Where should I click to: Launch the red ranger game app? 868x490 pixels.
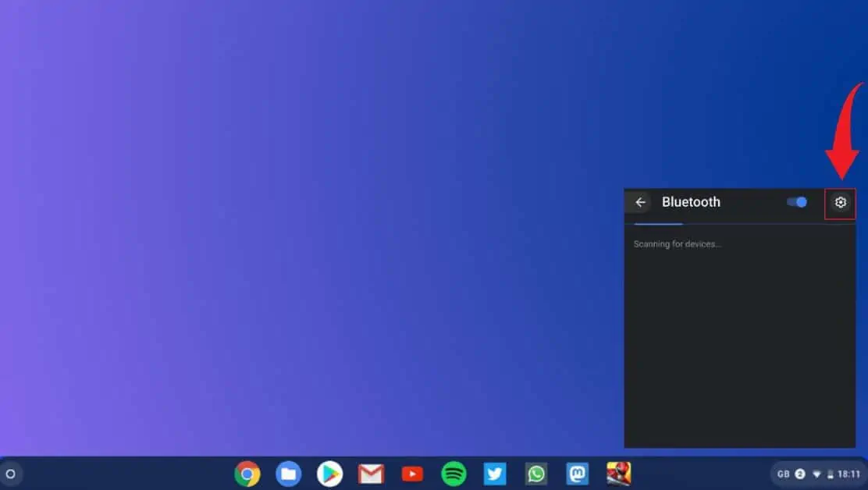tap(618, 474)
